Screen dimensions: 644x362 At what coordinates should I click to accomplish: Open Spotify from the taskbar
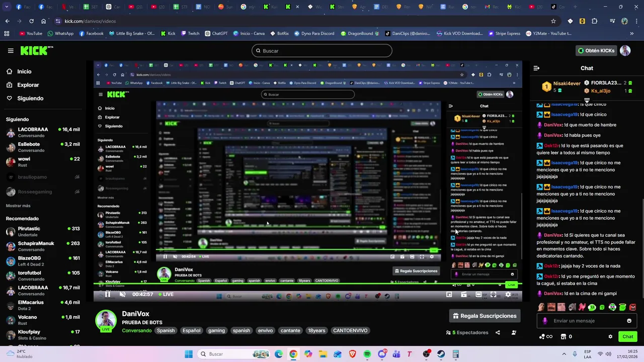tap(367, 354)
